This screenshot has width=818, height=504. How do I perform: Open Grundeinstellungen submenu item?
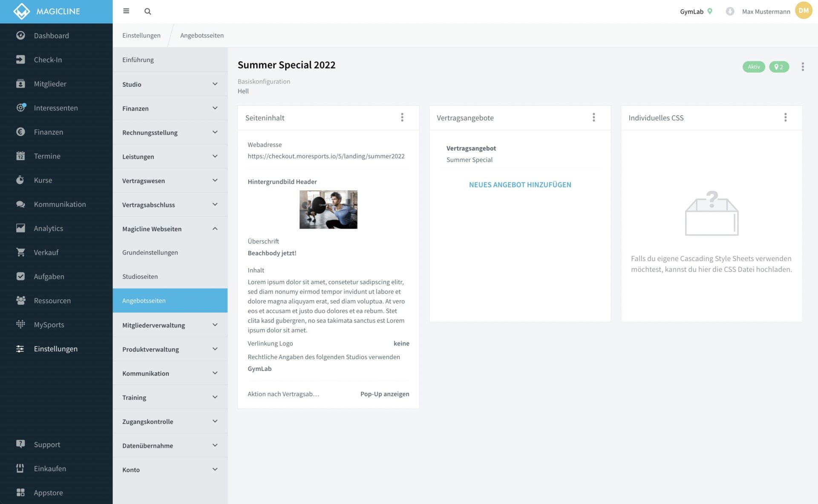tap(150, 252)
